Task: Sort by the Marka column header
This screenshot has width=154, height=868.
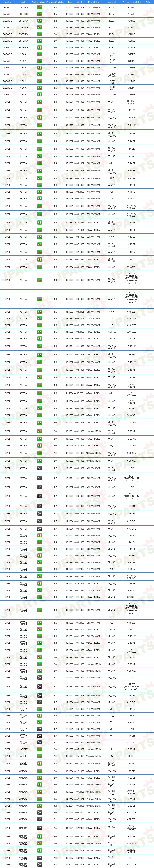Action: (x=7, y=2)
